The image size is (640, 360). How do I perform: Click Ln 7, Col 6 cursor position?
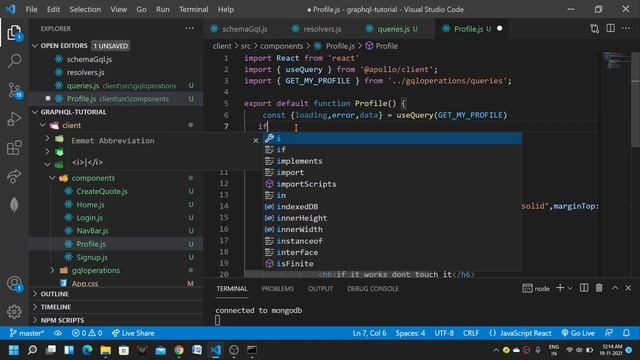369,333
